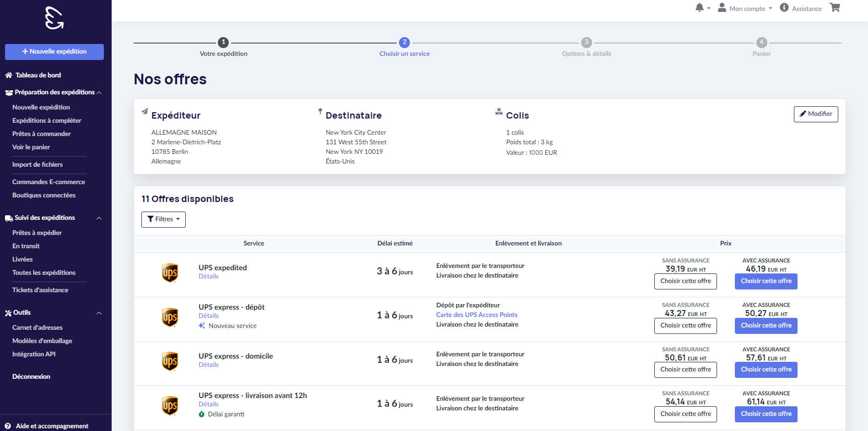Screen dimensions: 868x431
Task: Click the tools icon beside Outils
Action: pos(8,313)
